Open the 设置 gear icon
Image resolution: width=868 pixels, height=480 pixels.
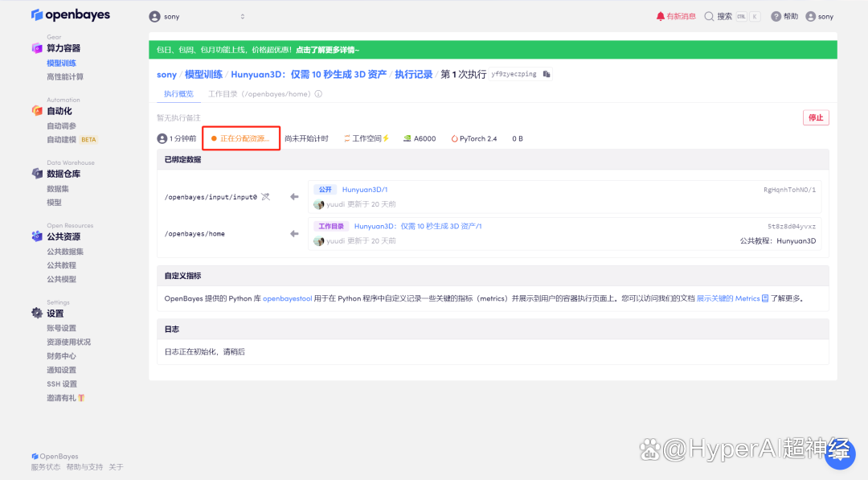coord(37,314)
